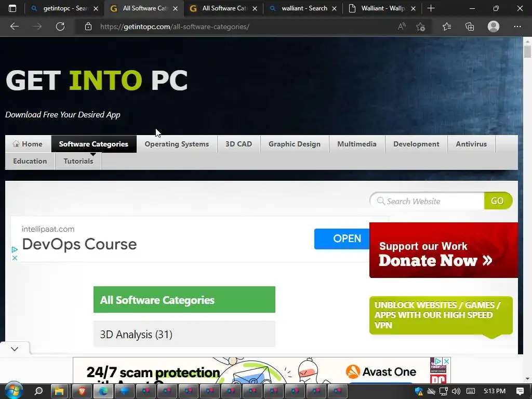Open Windows Security tray shield icon

click(x=419, y=391)
